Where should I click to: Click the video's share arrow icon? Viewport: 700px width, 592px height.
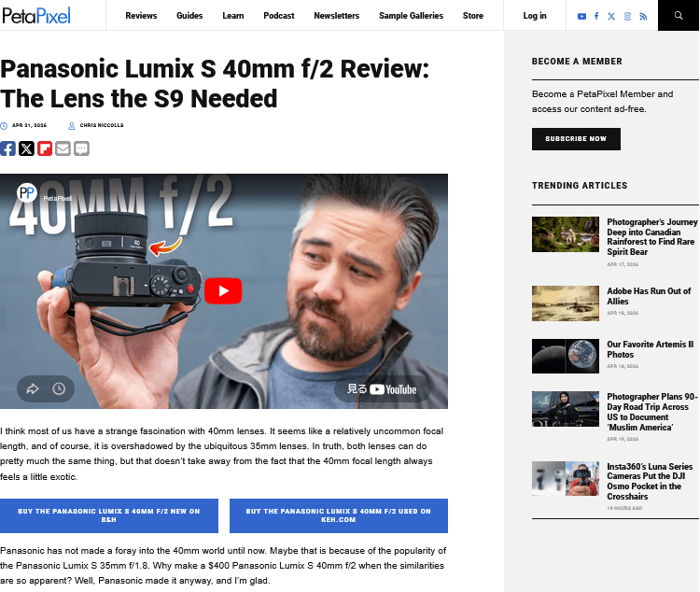pyautogui.click(x=33, y=388)
